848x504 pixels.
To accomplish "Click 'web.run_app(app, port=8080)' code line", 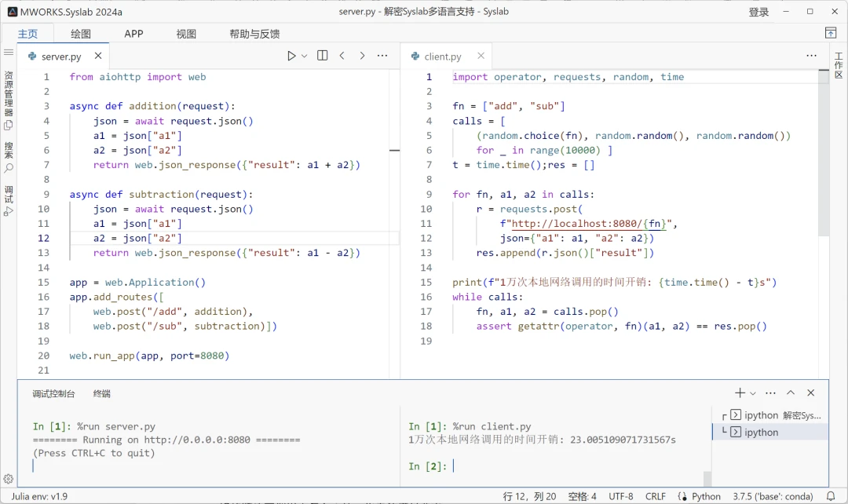I will [149, 356].
